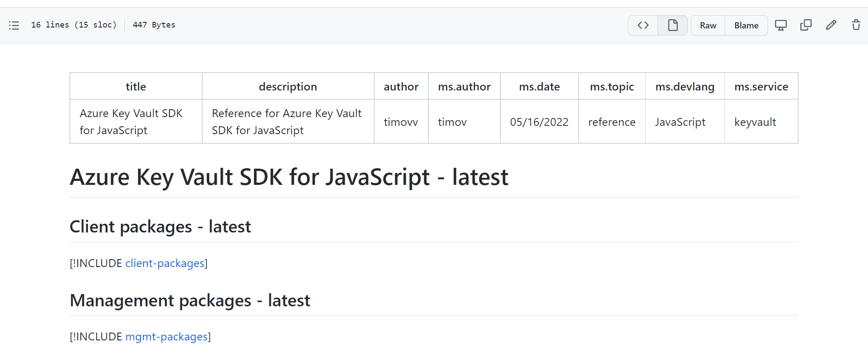Click the 'timovv' author cell

point(401,122)
